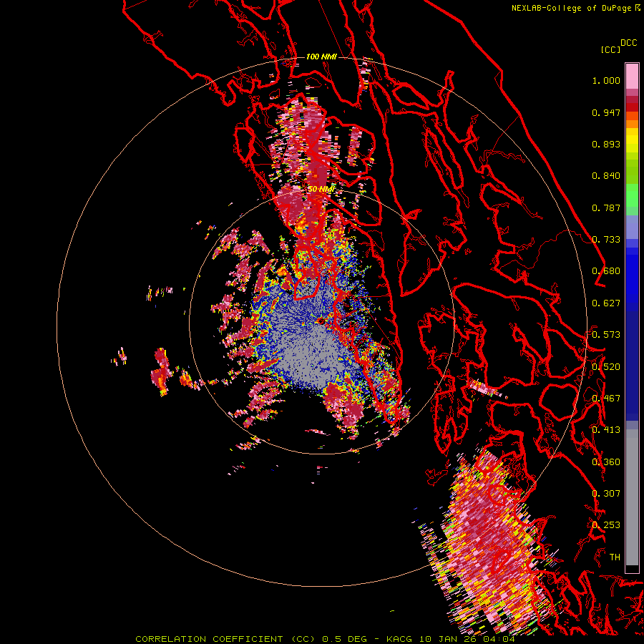
Task: Select the 0.733 scale value
Action: tap(606, 240)
